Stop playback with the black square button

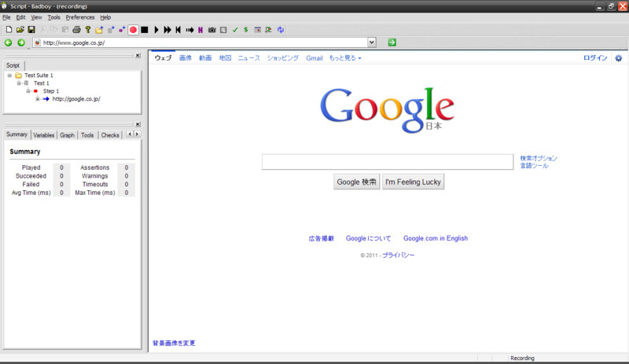click(x=145, y=30)
